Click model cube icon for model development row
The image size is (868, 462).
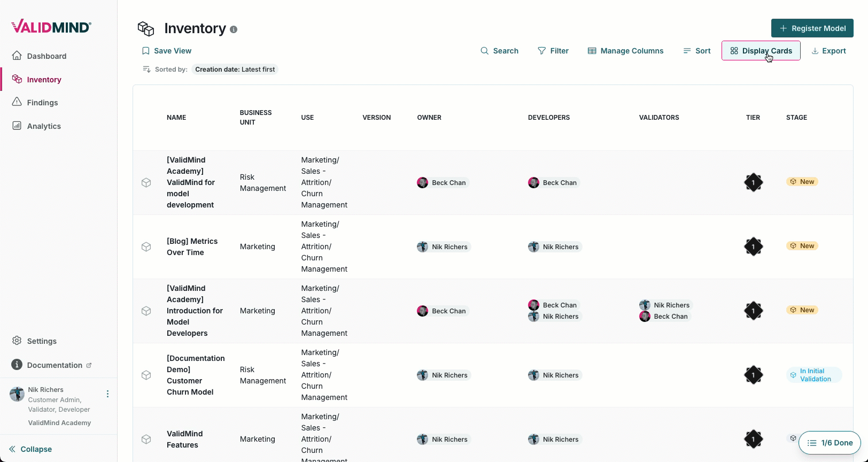point(146,182)
